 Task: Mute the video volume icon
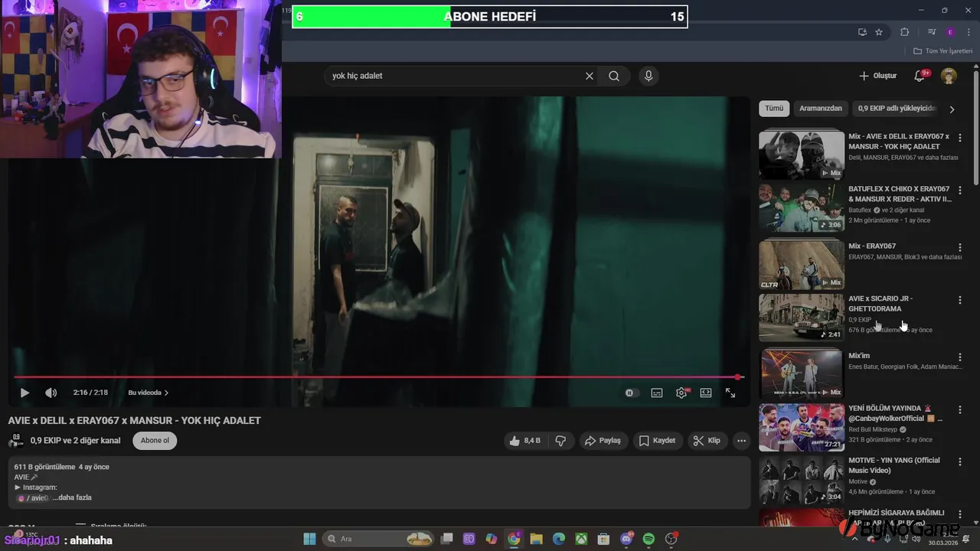coord(51,393)
